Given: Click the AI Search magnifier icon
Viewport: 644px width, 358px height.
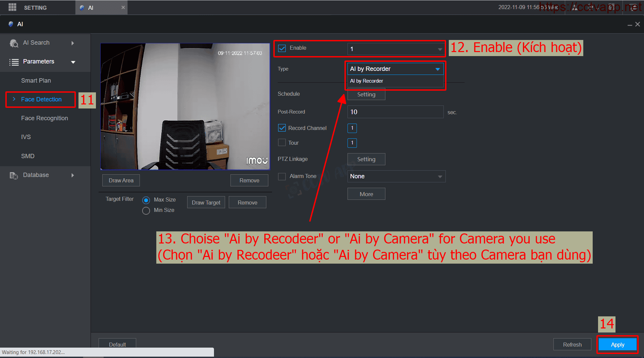Looking at the screenshot, I should 14,43.
